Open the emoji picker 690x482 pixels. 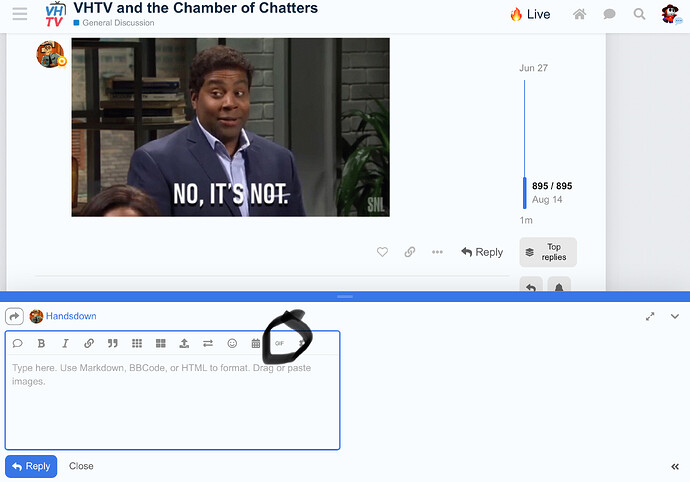[x=232, y=343]
